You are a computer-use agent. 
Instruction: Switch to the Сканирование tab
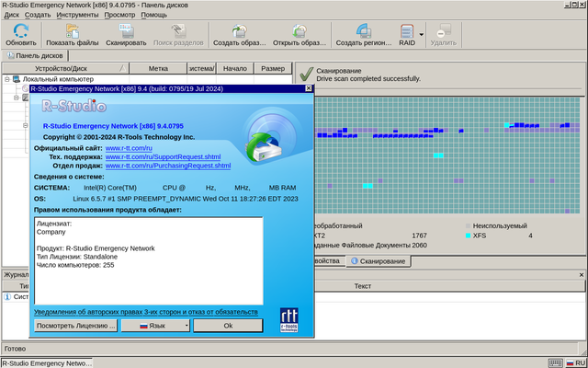tap(379, 261)
